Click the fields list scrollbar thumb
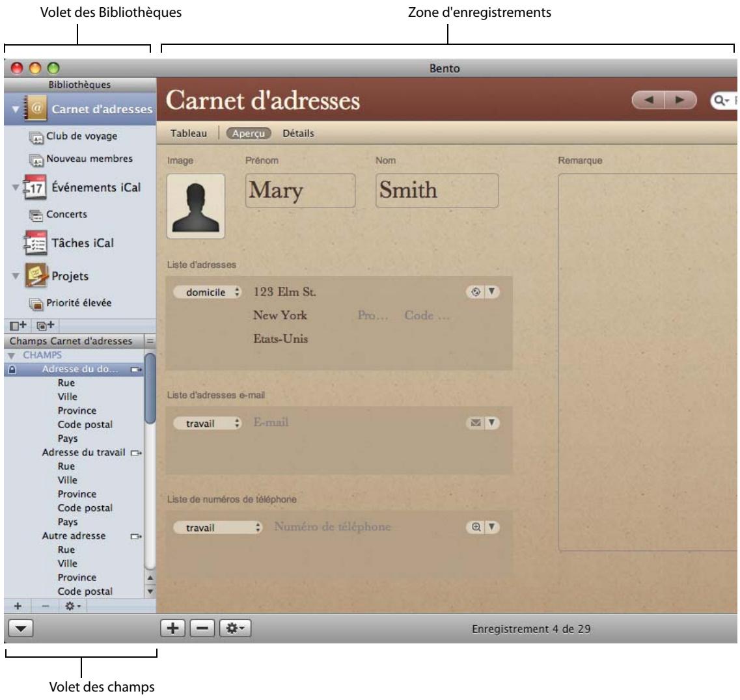This screenshot has width=740, height=700. click(150, 388)
